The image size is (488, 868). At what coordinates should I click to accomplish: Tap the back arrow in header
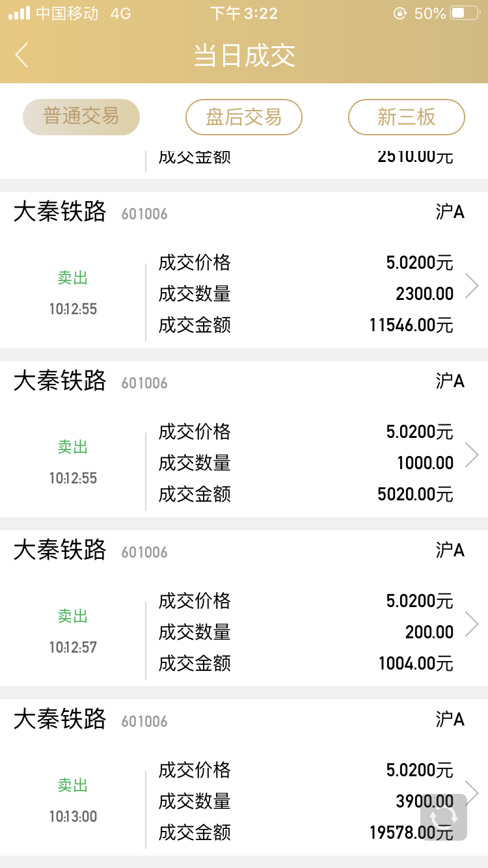pos(22,55)
